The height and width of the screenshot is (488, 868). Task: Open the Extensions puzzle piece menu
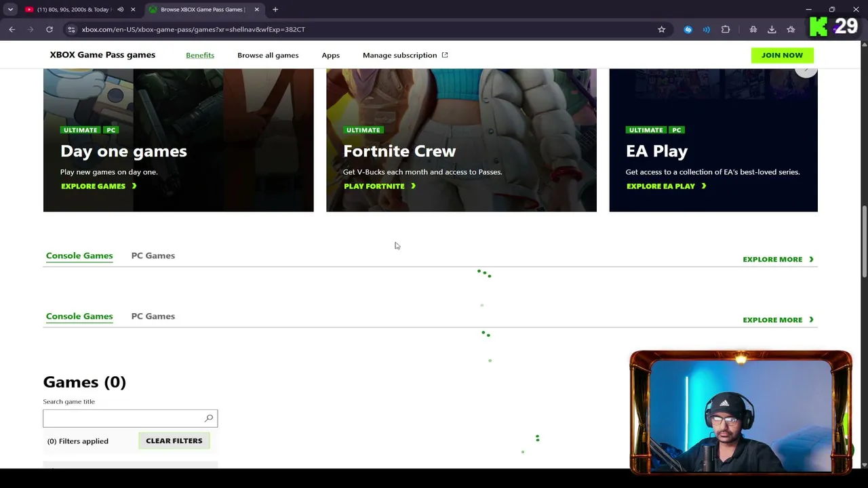pyautogui.click(x=726, y=29)
